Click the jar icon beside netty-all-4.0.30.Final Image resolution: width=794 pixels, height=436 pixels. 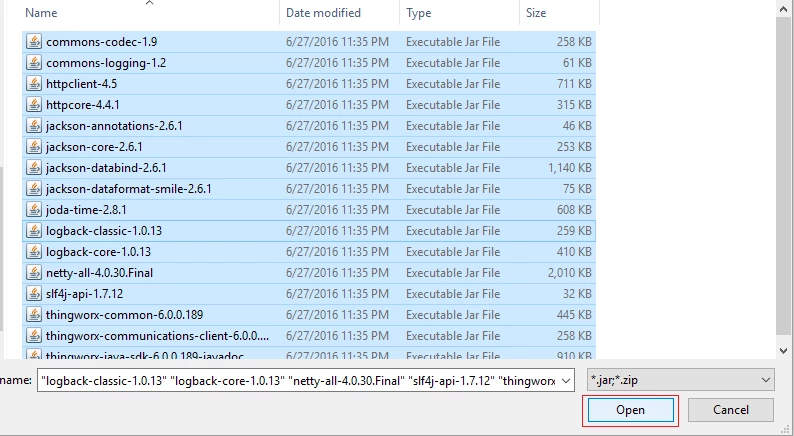coord(34,273)
